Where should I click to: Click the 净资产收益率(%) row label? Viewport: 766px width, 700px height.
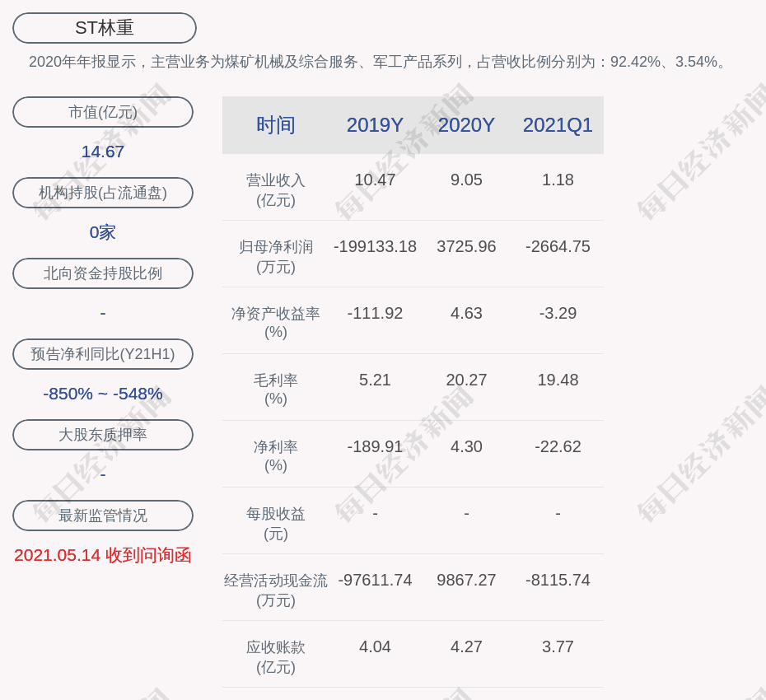(276, 323)
